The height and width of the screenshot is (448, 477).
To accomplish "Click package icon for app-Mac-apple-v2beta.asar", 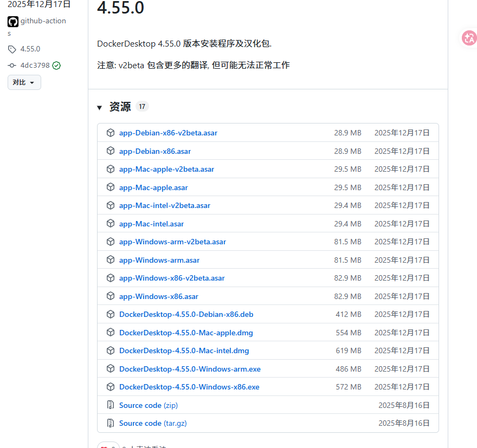I will [x=111, y=169].
